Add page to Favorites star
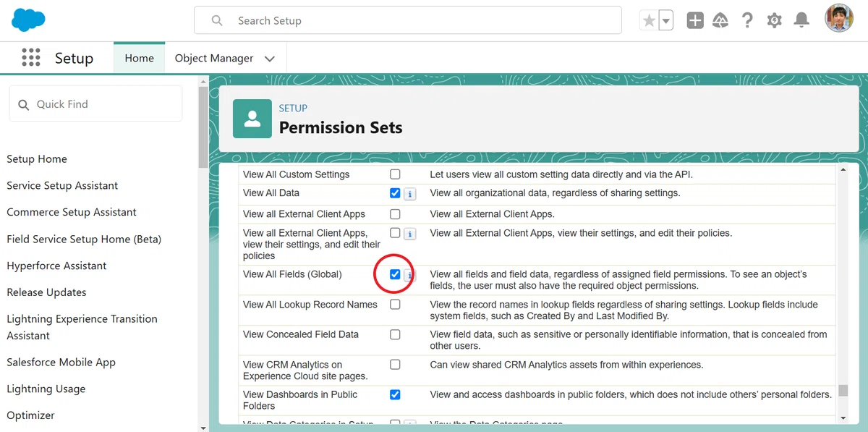868x432 pixels. click(649, 21)
